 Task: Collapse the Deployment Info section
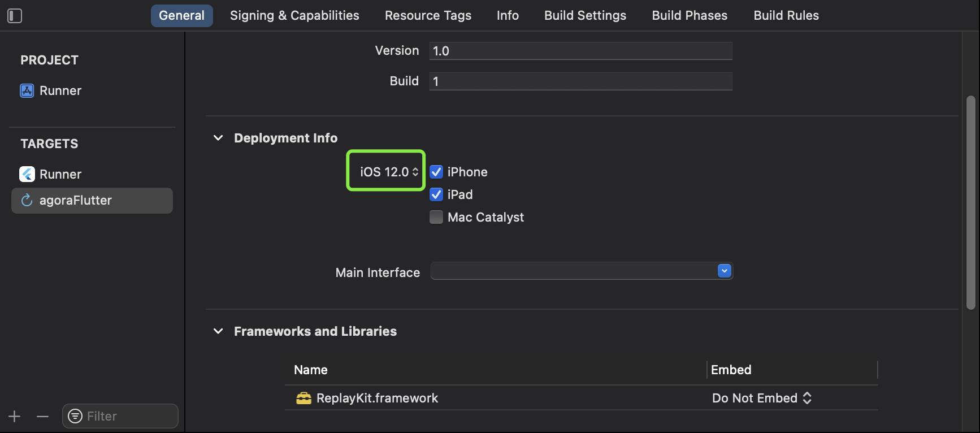(218, 138)
